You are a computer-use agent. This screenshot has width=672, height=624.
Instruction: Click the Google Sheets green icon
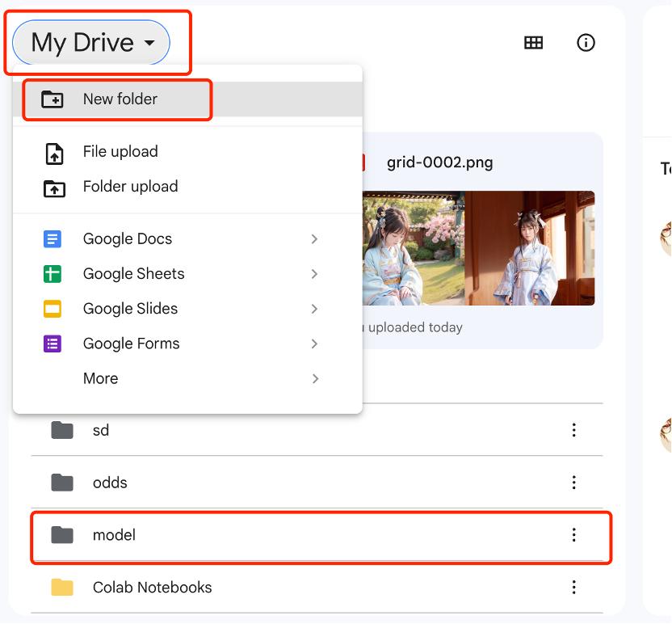[52, 274]
